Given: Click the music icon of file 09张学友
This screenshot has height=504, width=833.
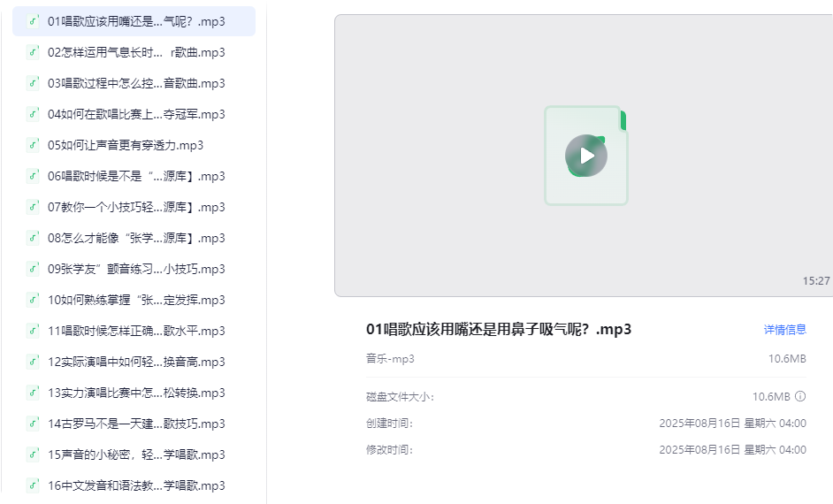Looking at the screenshot, I should [33, 269].
